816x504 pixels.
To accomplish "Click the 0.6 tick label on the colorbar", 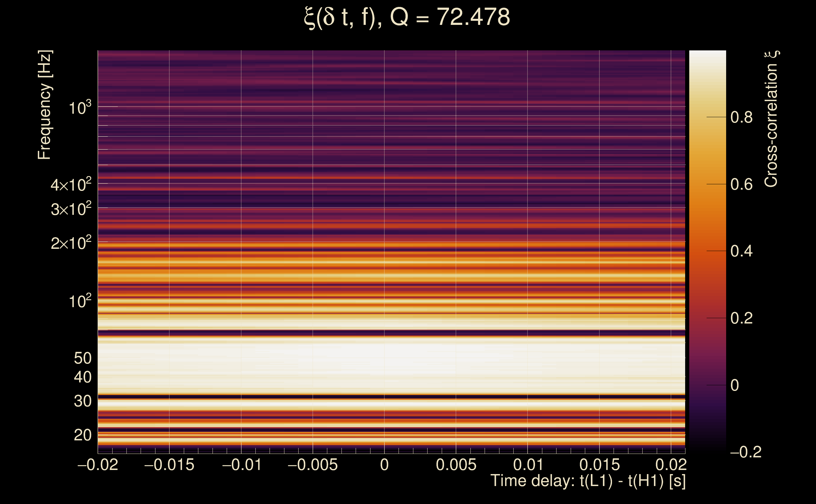I will 741,184.
